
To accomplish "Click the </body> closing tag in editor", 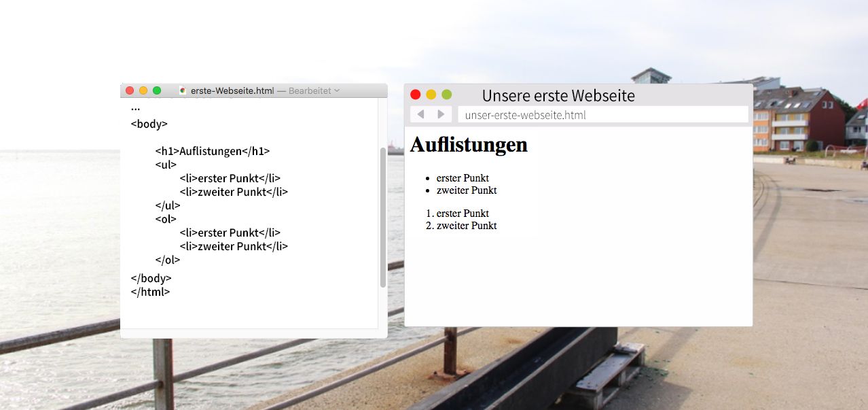I will [x=151, y=278].
